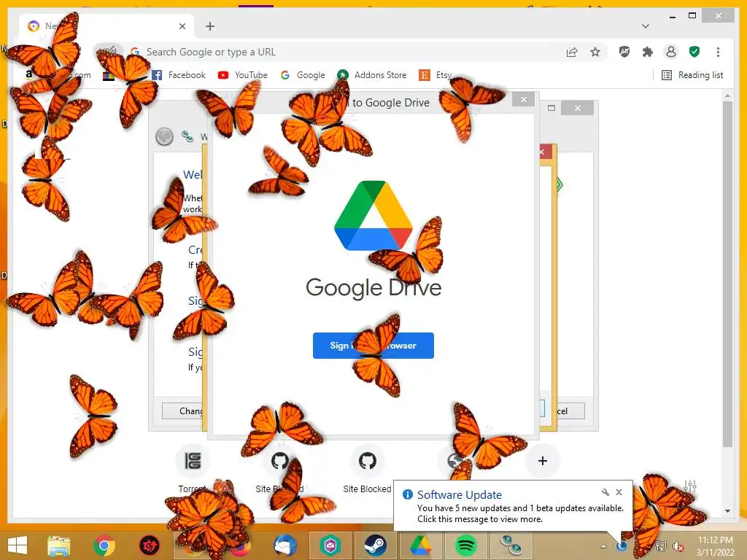Open the Extensions puzzle piece menu
Image resolution: width=747 pixels, height=560 pixels.
(x=648, y=52)
